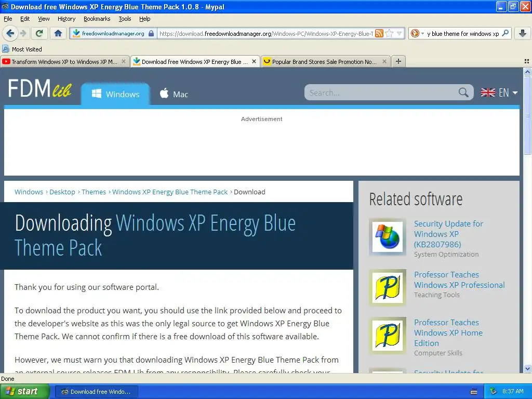Click the browser Forward arrow

tap(23, 33)
